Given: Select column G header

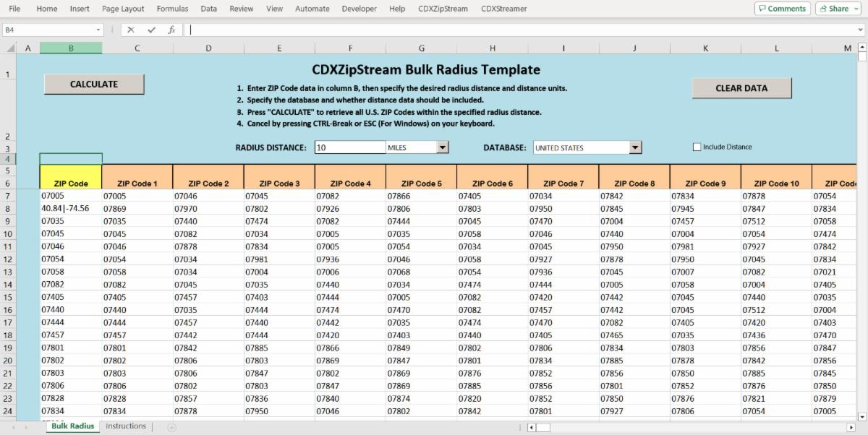Looking at the screenshot, I should click(421, 48).
